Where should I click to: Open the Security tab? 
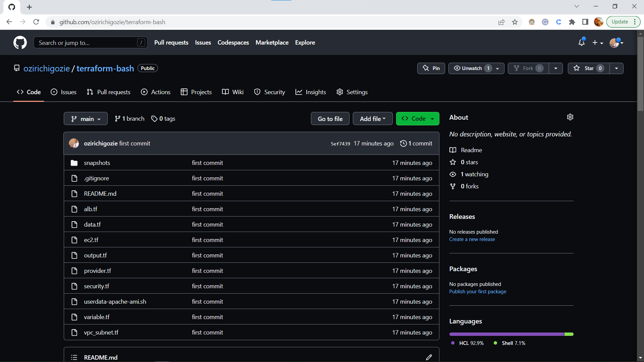coord(270,92)
